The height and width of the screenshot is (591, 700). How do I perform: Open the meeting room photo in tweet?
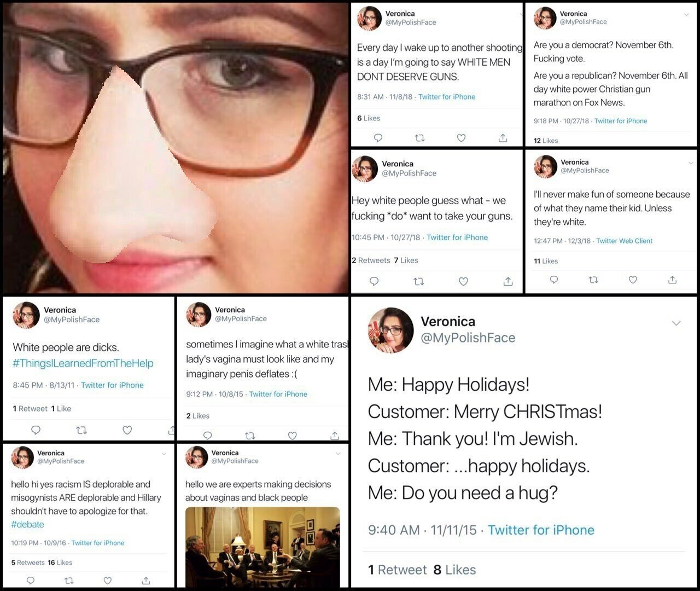pos(262,547)
